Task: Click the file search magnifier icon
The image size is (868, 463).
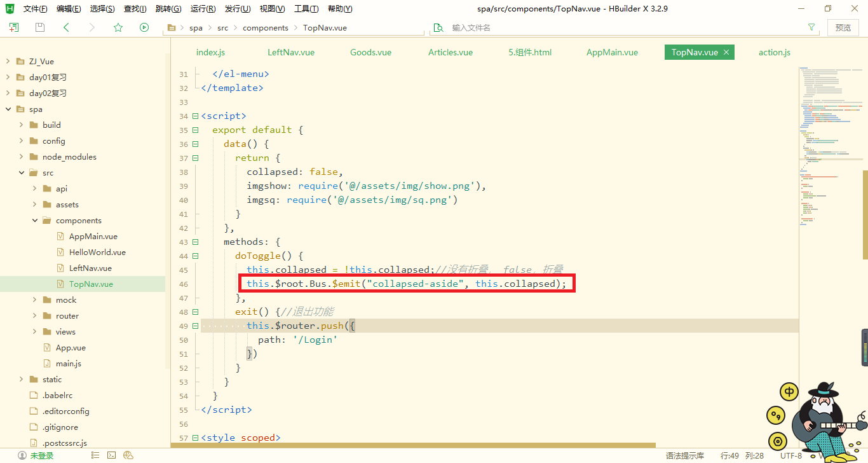Action: point(438,28)
